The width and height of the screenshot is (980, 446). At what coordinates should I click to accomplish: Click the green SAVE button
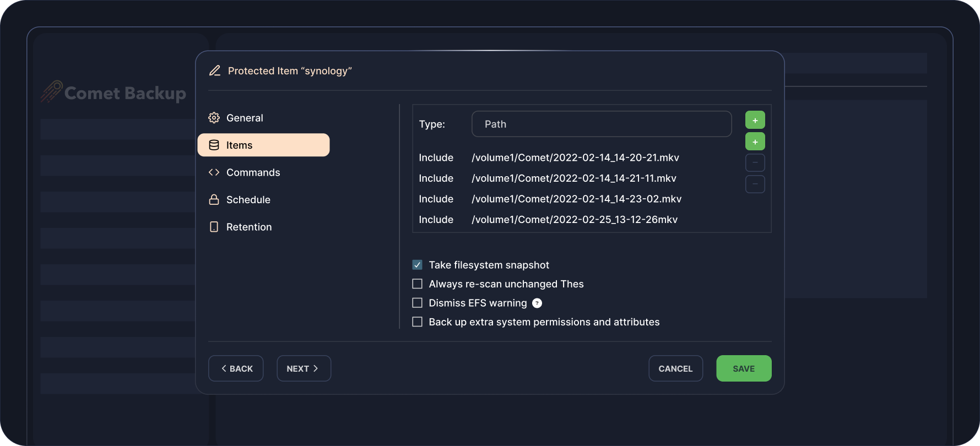(x=743, y=368)
